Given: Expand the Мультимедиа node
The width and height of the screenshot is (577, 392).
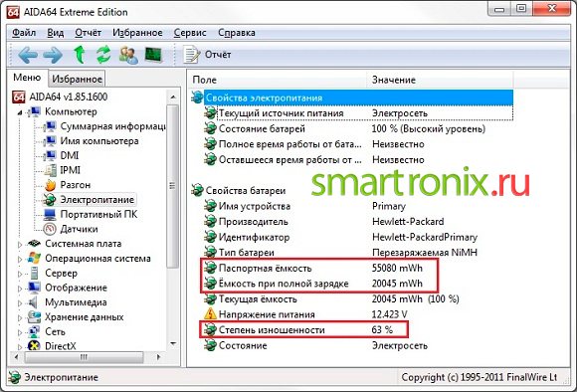Looking at the screenshot, I should [x=20, y=302].
